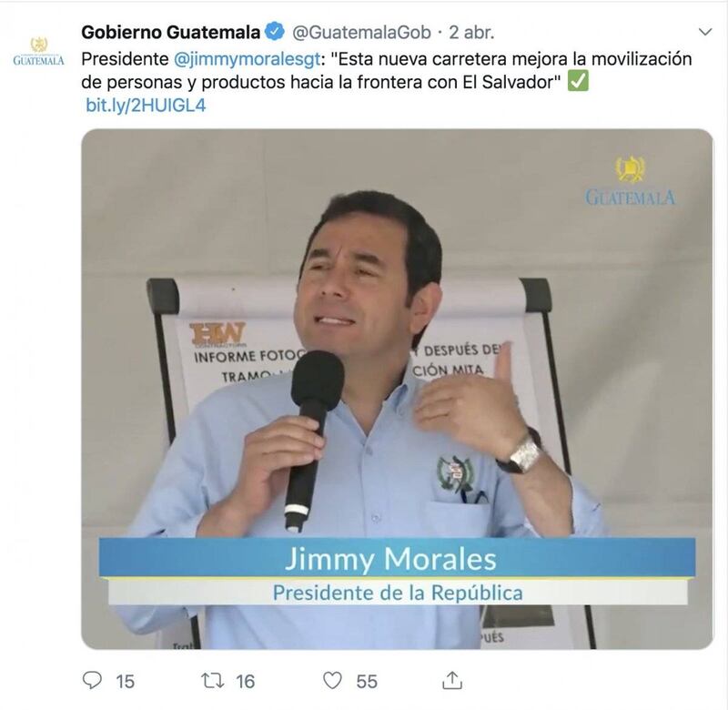Open the @jimmymoralesgt mention link

pos(247,59)
